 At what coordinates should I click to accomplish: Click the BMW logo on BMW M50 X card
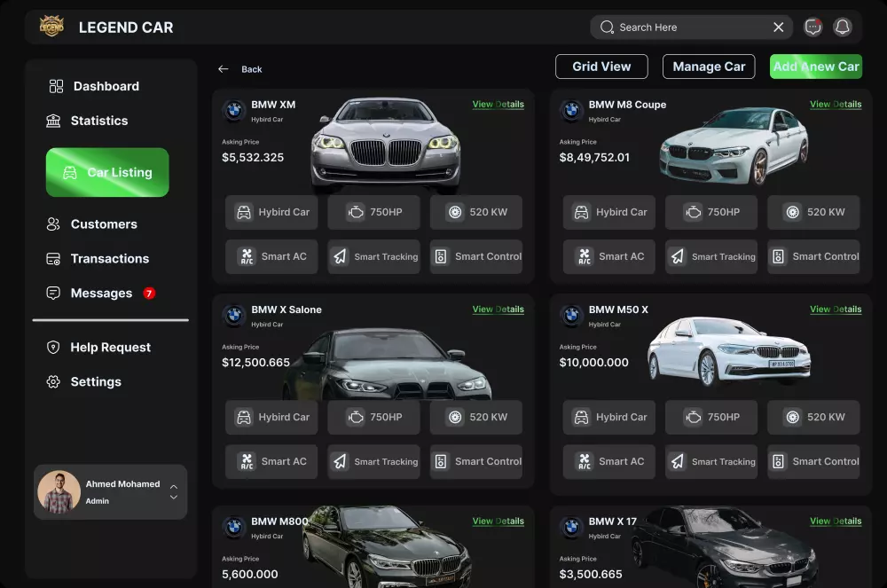coord(571,316)
